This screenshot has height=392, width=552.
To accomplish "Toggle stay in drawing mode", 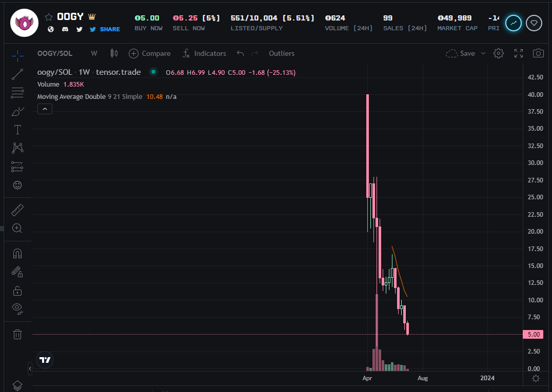I will (x=17, y=272).
